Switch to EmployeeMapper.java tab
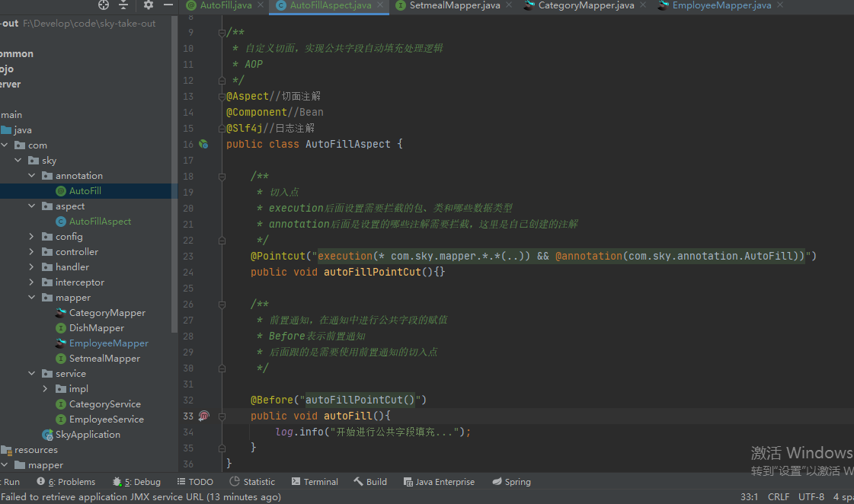Viewport: 854px width, 504px height. point(721,5)
